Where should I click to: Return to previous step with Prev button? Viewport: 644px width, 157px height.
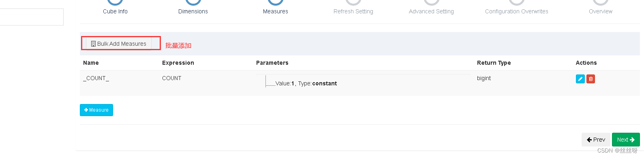click(x=596, y=140)
